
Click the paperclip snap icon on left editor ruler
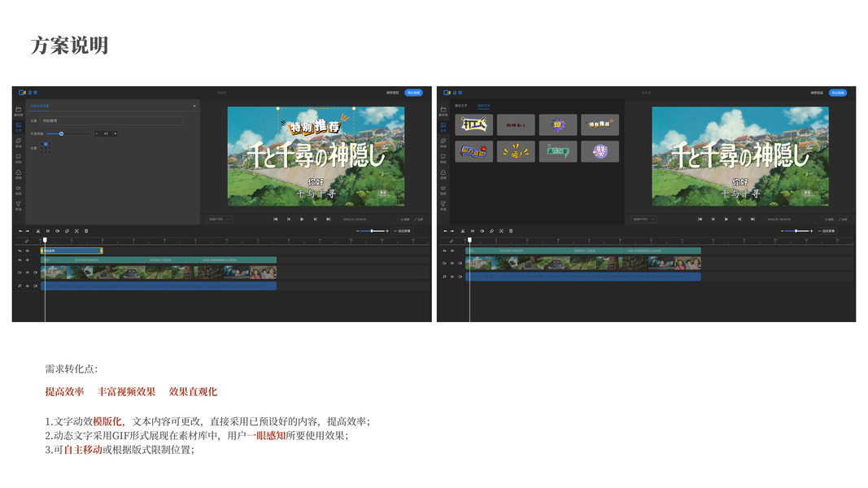[27, 241]
